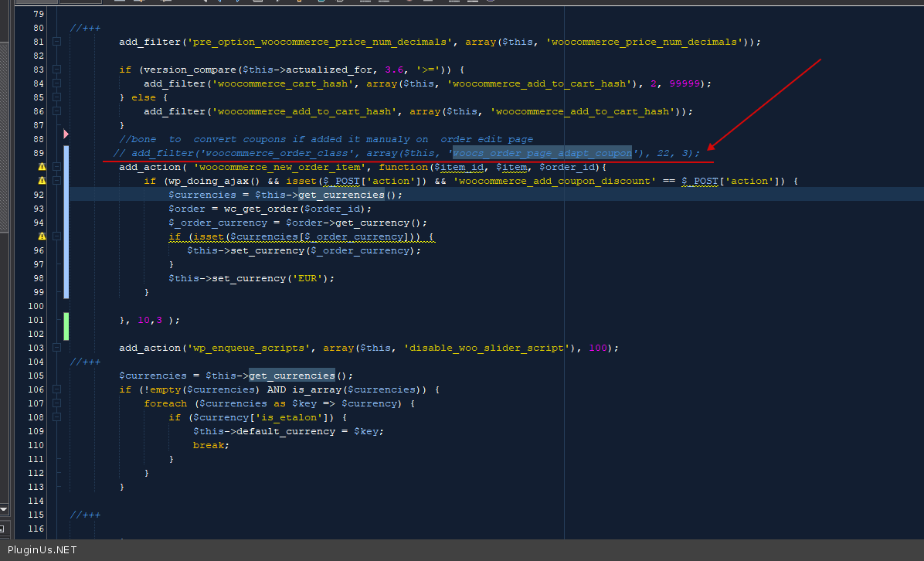Collapse the if !empty($currencies) block on line 106

tap(56, 389)
